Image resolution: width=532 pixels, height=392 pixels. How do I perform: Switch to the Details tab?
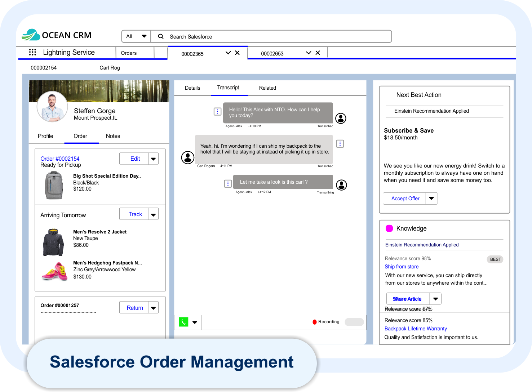pyautogui.click(x=192, y=88)
